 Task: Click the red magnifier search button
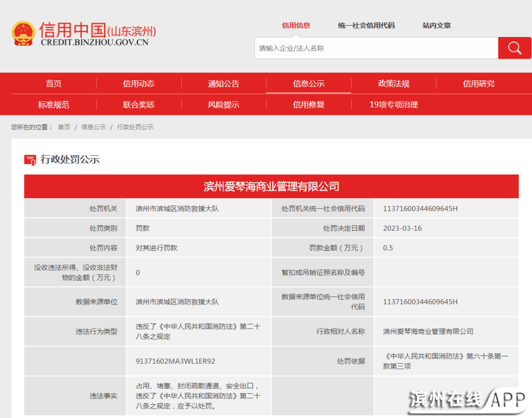514,48
